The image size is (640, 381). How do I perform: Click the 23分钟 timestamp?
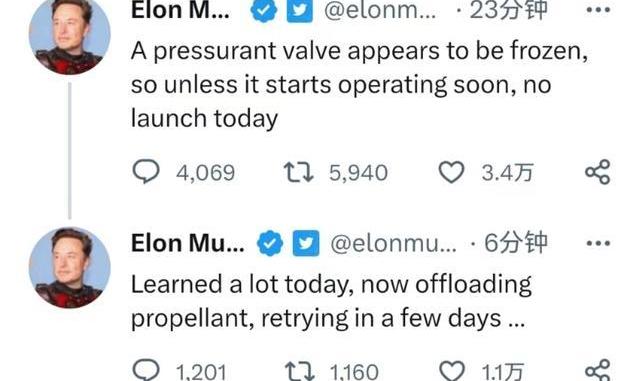click(508, 10)
